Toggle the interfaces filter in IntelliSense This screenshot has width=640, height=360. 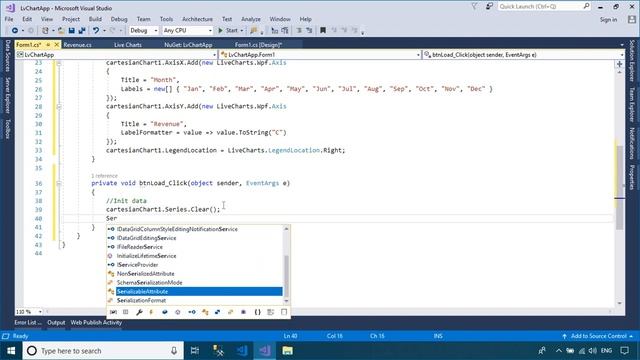tap(192, 312)
